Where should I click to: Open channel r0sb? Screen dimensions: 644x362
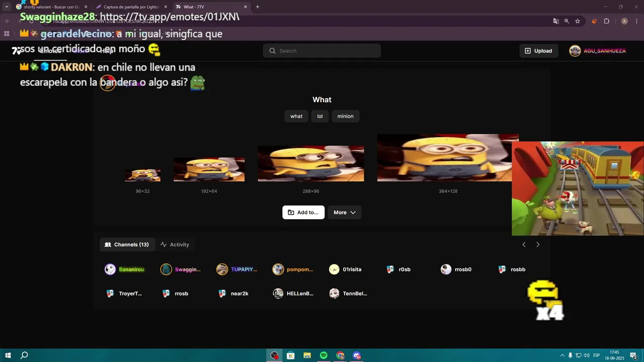coord(398,269)
